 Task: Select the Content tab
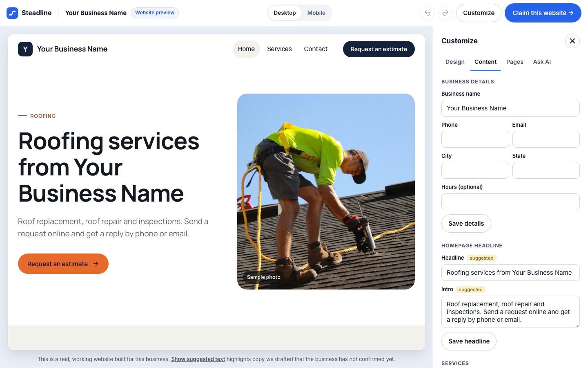pos(486,62)
